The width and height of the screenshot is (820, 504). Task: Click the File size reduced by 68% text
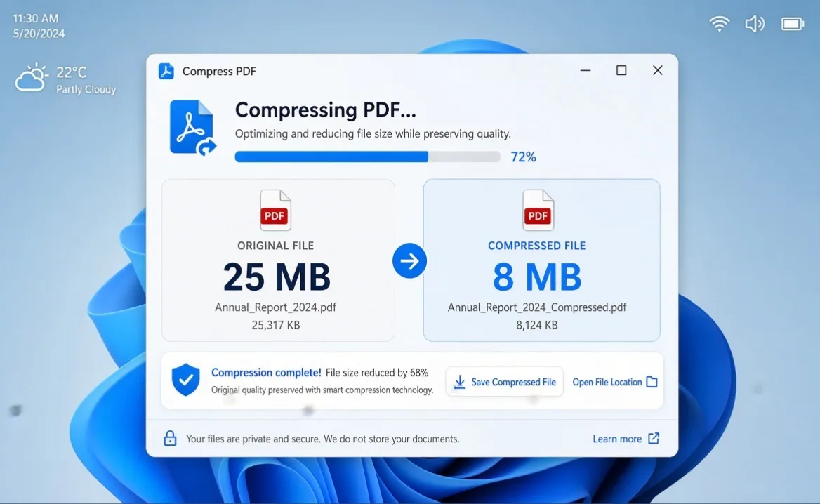377,373
